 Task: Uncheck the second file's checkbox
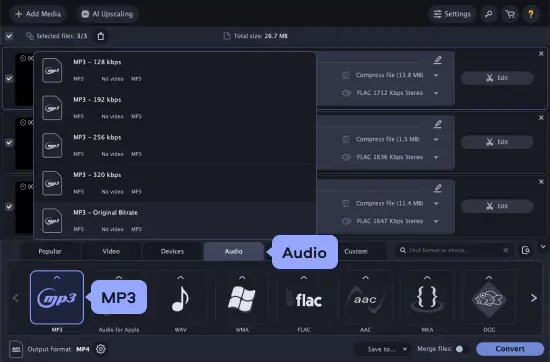[x=9, y=143]
